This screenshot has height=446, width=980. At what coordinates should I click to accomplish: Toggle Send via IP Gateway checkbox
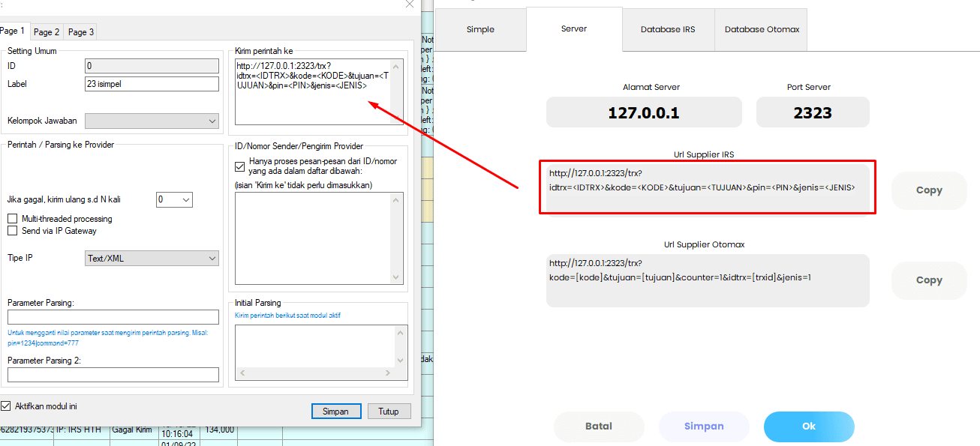pyautogui.click(x=13, y=231)
